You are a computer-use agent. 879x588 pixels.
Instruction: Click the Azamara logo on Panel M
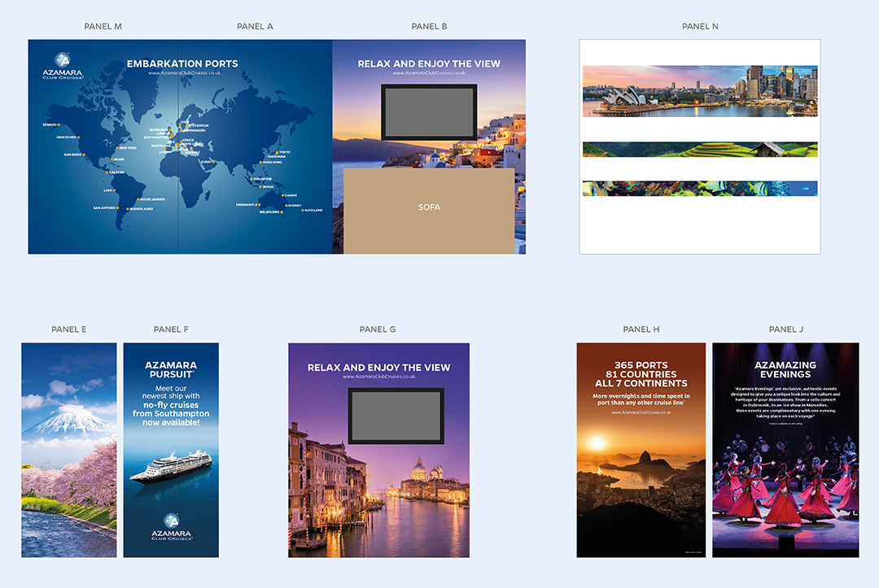[63, 65]
